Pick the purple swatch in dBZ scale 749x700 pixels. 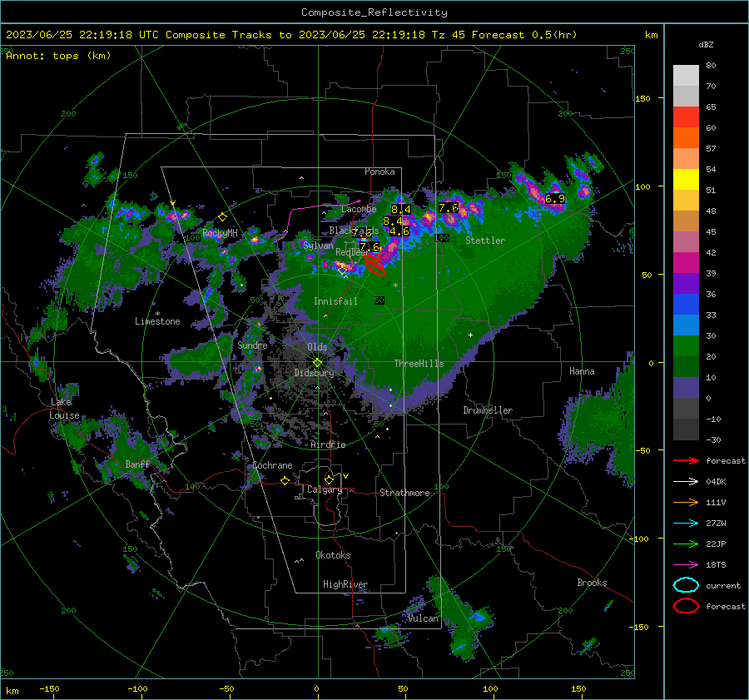686,283
